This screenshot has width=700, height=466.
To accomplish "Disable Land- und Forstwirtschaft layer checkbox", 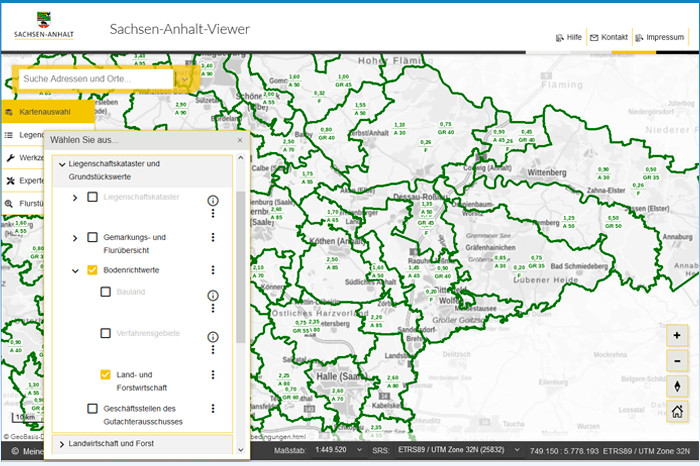I will pos(106,375).
